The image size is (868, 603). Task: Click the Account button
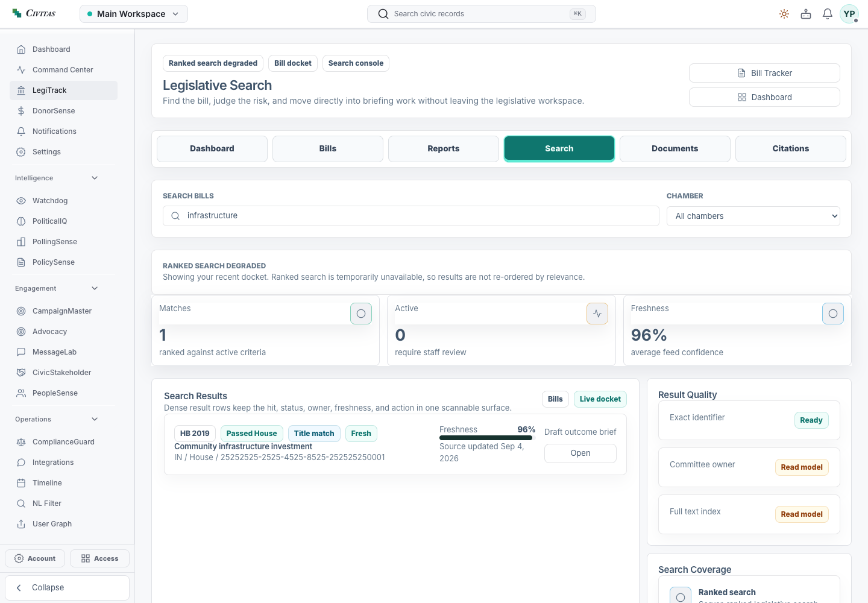click(x=35, y=558)
